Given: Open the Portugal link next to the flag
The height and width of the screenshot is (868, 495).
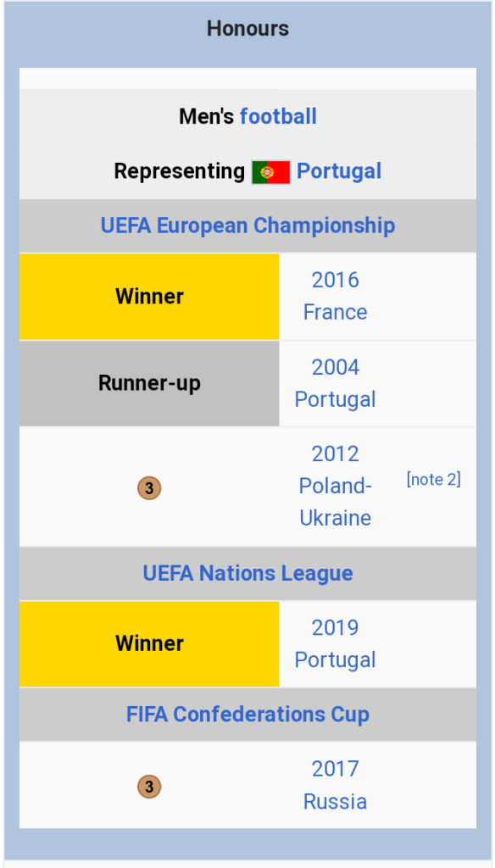Looking at the screenshot, I should coord(339,171).
